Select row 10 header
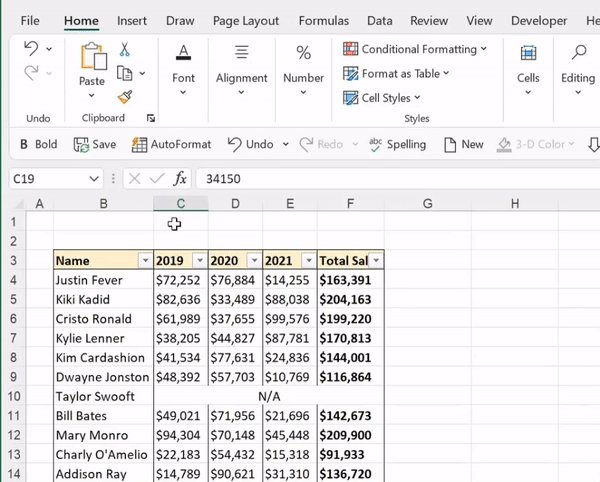The image size is (600, 482). tap(13, 396)
